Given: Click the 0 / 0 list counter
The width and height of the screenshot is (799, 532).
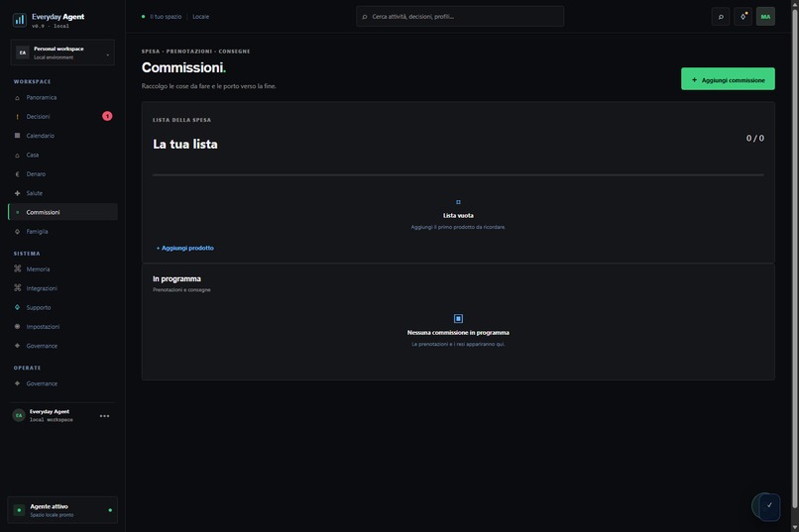Looking at the screenshot, I should [755, 138].
